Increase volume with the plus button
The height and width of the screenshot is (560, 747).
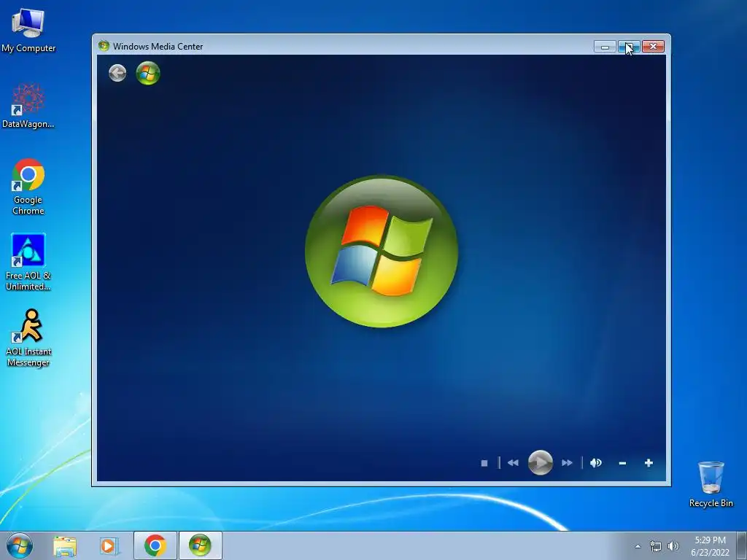[649, 463]
